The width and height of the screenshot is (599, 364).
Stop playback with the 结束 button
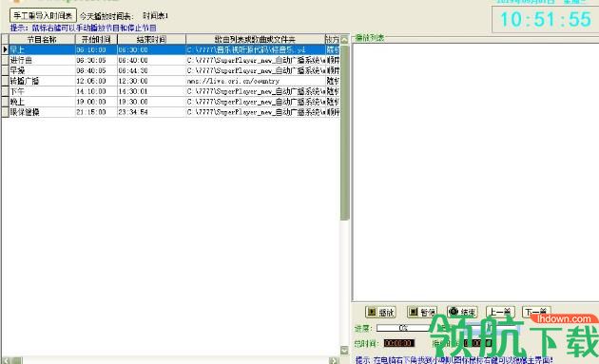pos(462,312)
